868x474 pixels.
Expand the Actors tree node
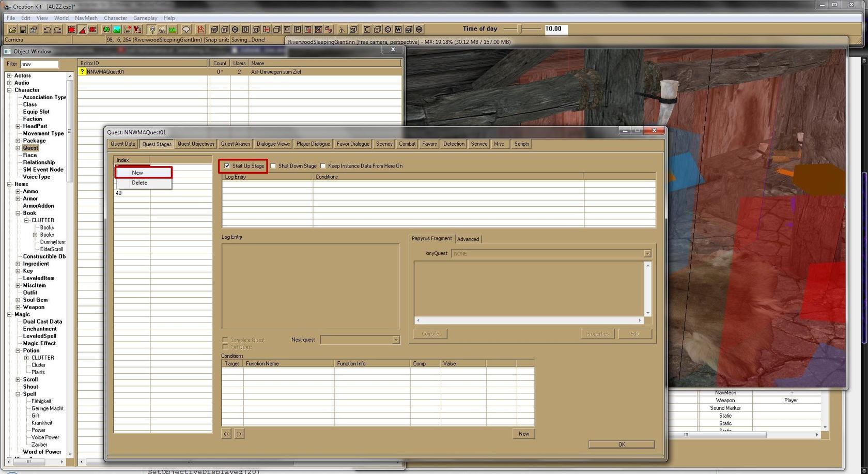(x=9, y=75)
